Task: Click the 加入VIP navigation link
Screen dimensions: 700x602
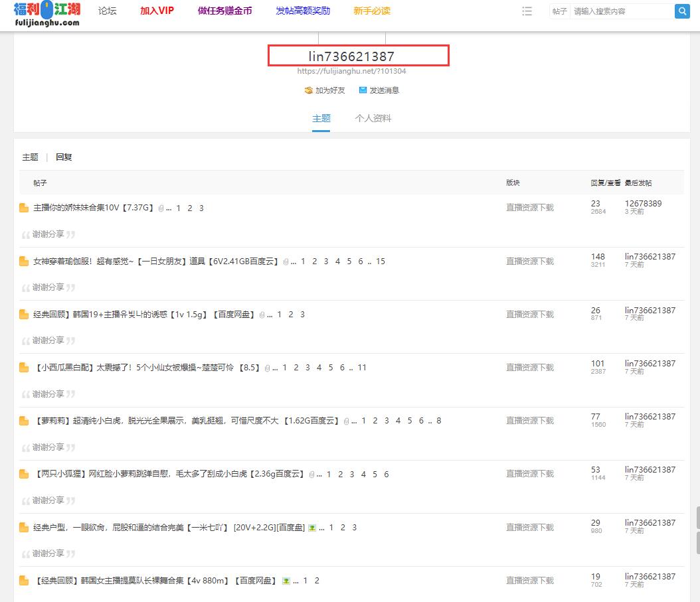Action: 157,11
